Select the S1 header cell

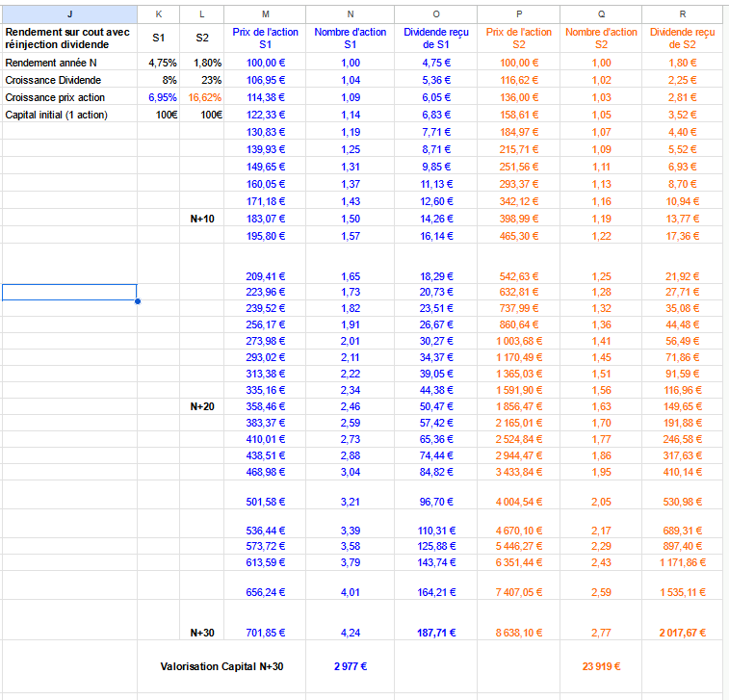[x=159, y=39]
